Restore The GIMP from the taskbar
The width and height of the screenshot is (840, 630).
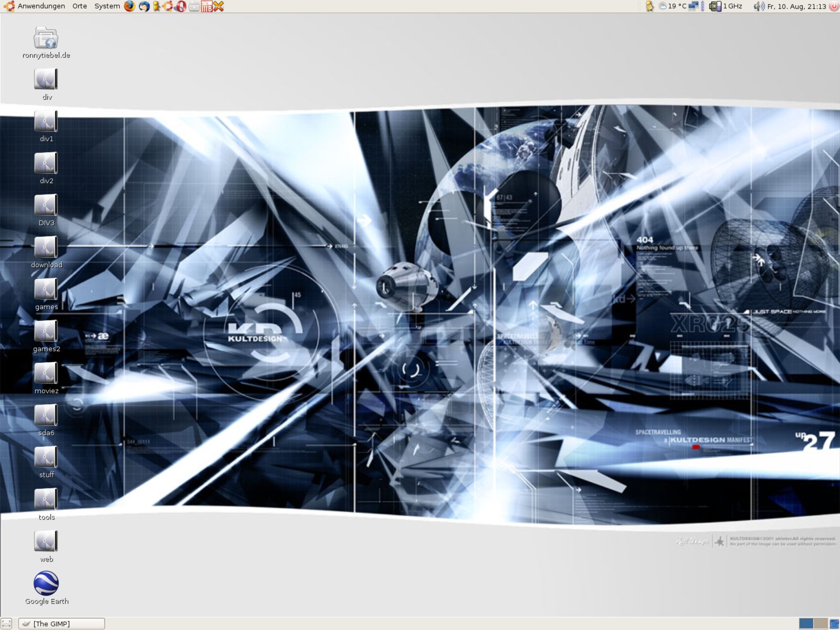[61, 624]
